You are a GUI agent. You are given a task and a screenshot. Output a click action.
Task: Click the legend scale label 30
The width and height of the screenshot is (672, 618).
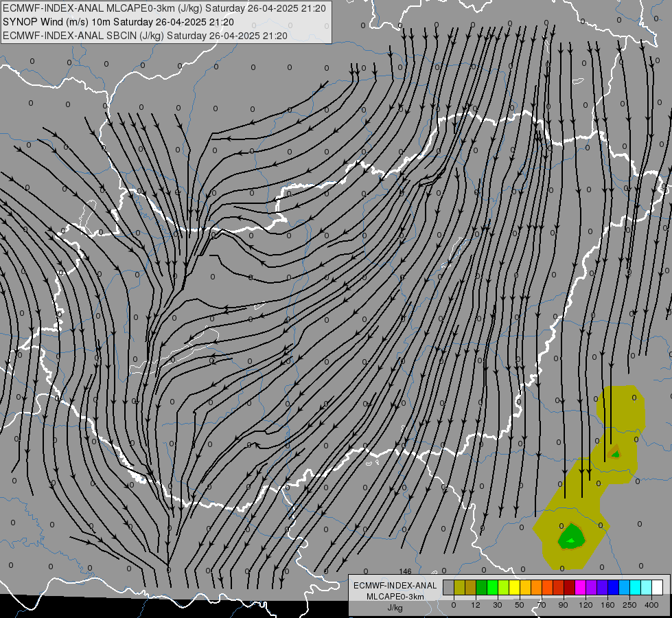point(498,605)
